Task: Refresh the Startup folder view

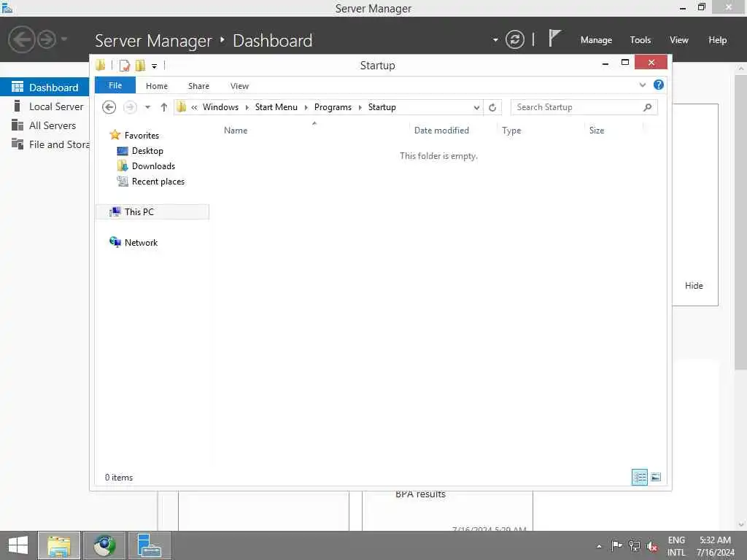Action: tap(492, 107)
